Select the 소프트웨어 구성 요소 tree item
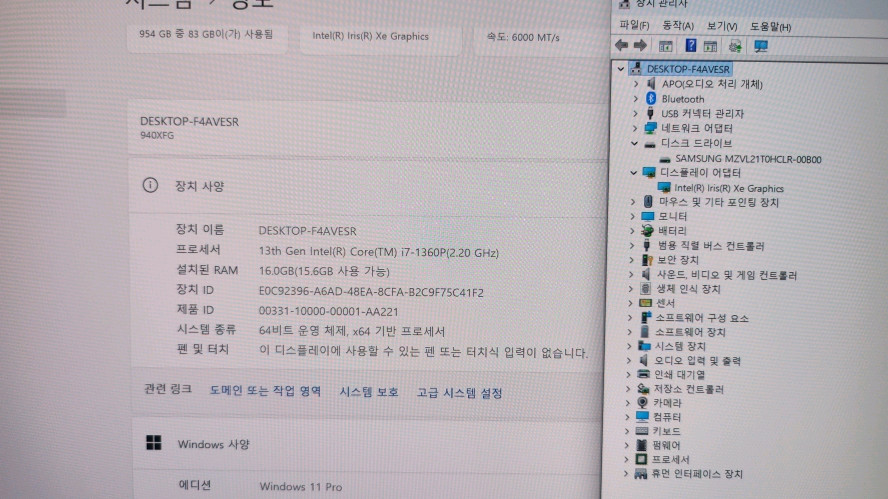This screenshot has height=499, width=888. click(x=702, y=318)
